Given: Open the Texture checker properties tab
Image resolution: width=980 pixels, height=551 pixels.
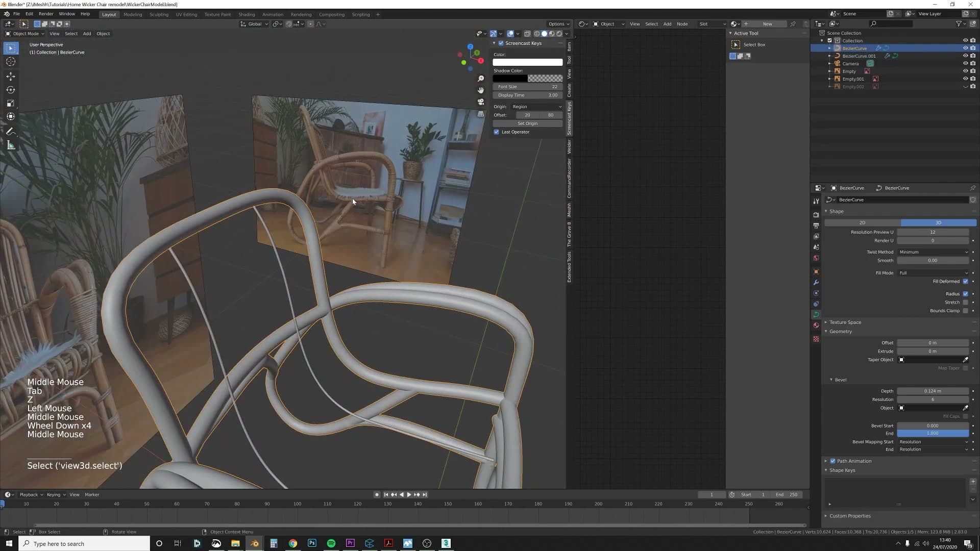Looking at the screenshot, I should click(816, 339).
